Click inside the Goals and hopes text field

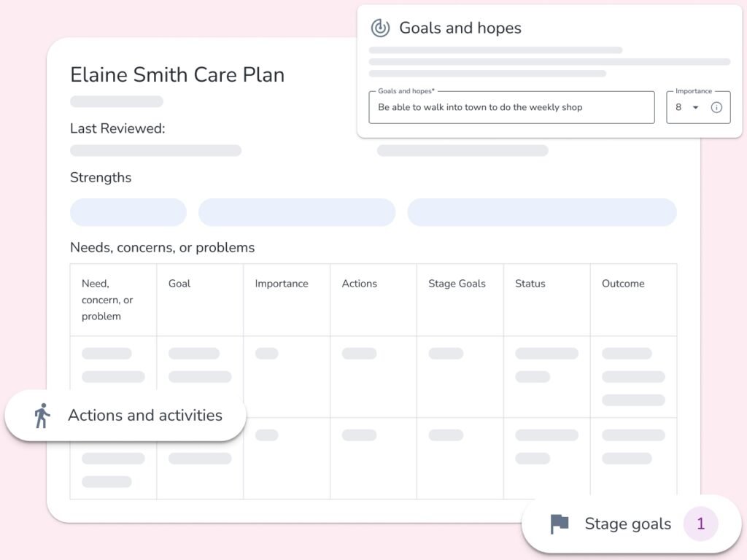coord(511,107)
